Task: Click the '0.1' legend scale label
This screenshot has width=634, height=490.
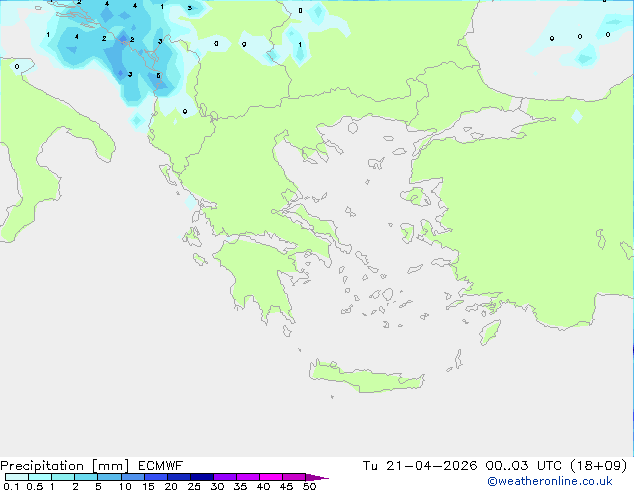Action: (11, 486)
